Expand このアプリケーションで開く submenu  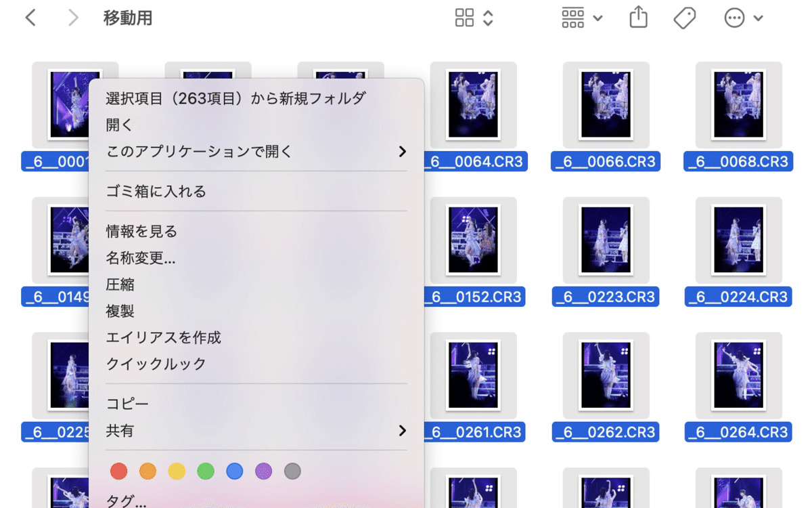point(257,151)
